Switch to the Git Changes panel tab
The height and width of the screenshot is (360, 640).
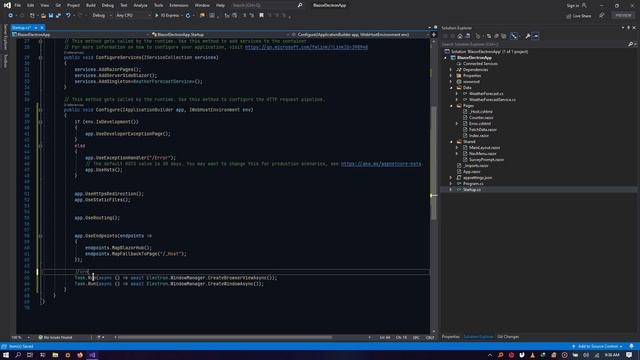[x=508, y=337]
